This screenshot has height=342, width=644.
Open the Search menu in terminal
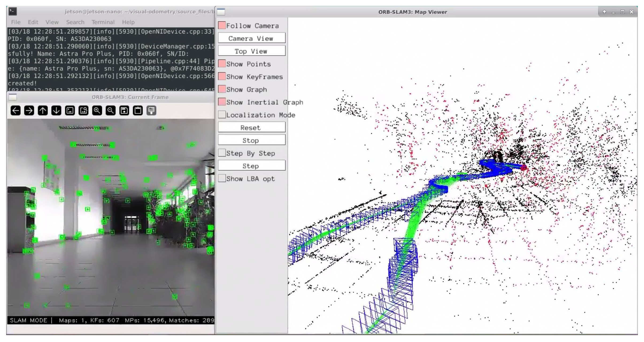[75, 22]
